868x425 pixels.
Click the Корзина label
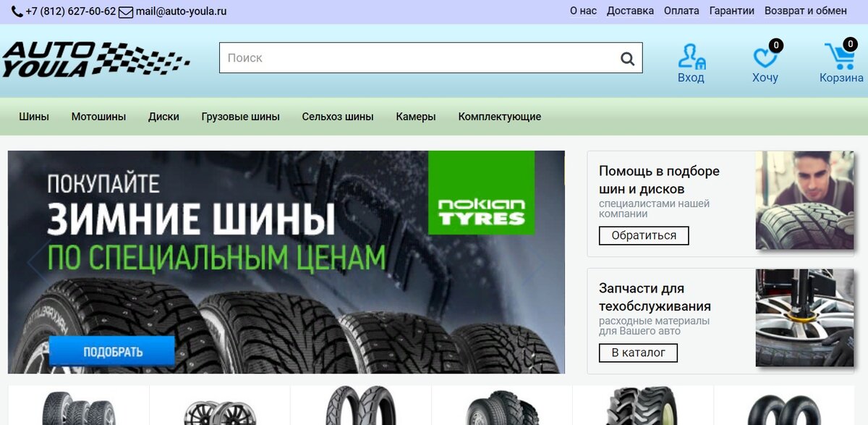point(841,77)
